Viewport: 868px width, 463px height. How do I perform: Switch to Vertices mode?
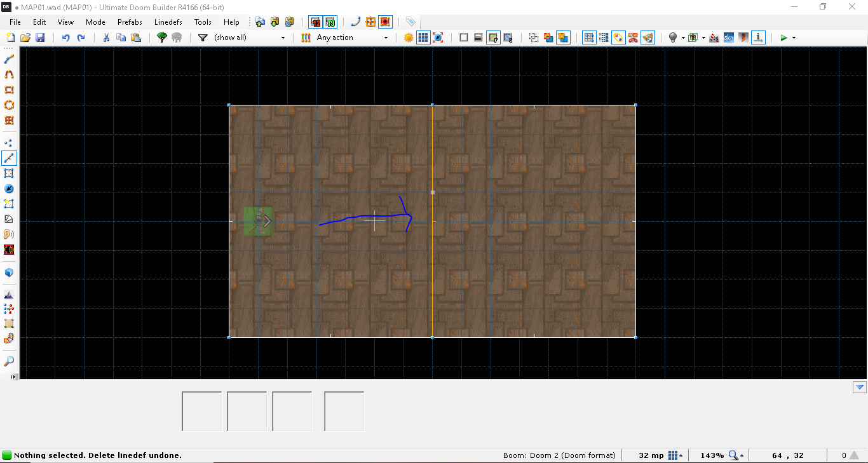click(x=9, y=144)
